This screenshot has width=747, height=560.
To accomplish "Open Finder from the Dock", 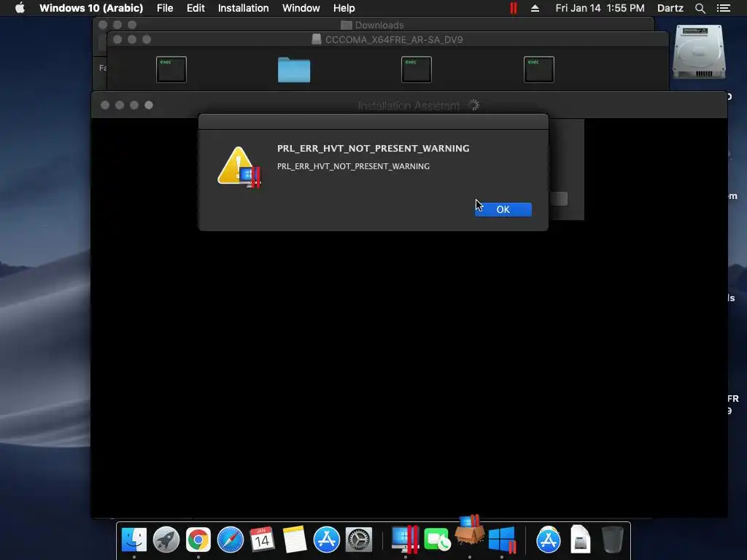I will point(134,540).
